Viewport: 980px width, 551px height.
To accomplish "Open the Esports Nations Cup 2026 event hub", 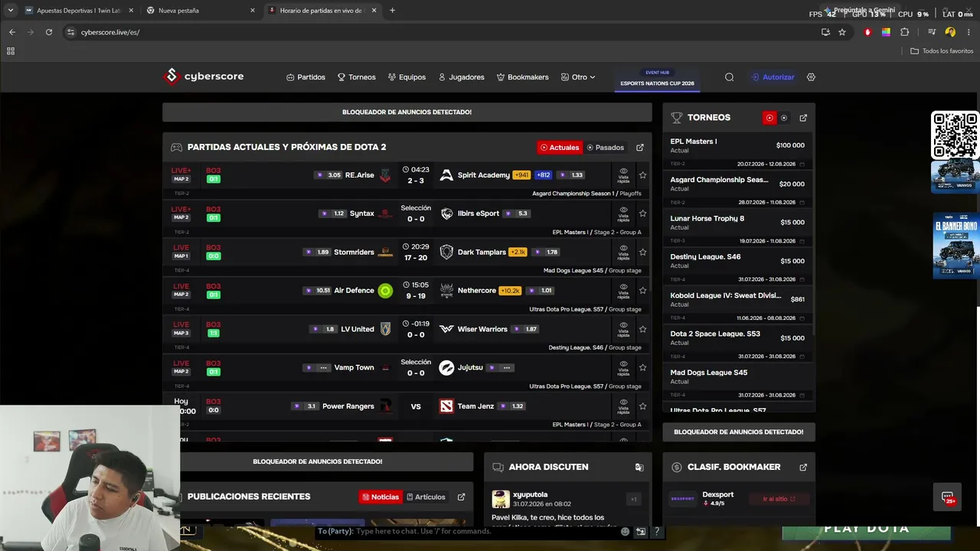I will (657, 78).
